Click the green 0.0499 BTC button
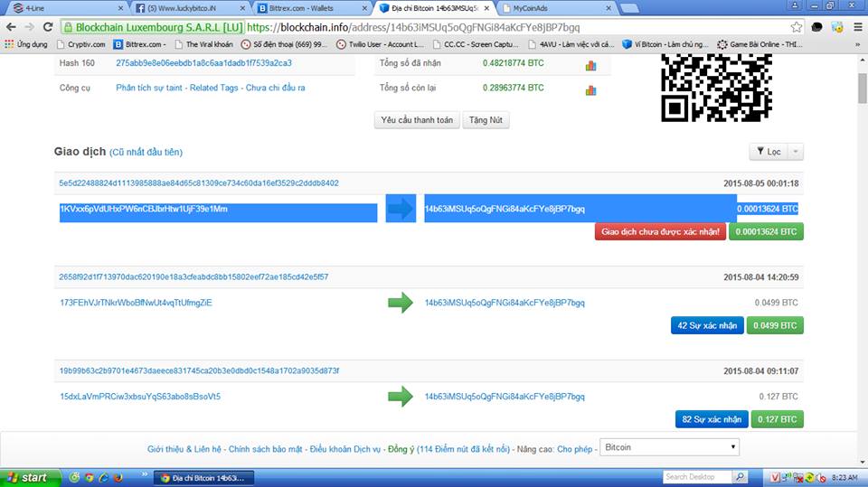The image size is (868, 487). point(775,325)
